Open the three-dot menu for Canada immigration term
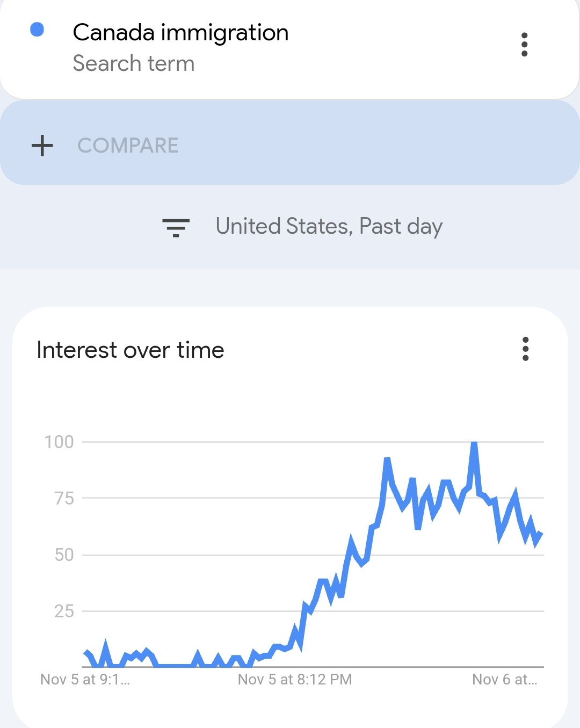 pos(525,45)
